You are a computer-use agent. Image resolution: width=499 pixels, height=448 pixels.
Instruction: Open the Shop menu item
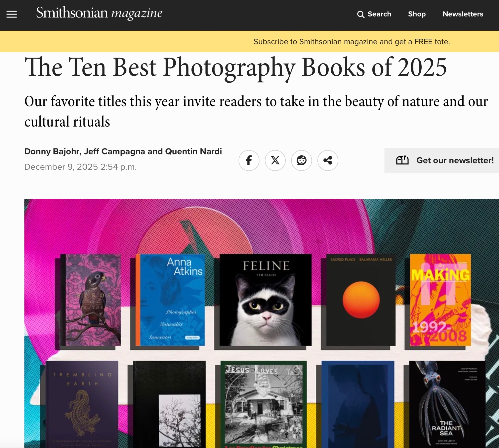pyautogui.click(x=417, y=14)
